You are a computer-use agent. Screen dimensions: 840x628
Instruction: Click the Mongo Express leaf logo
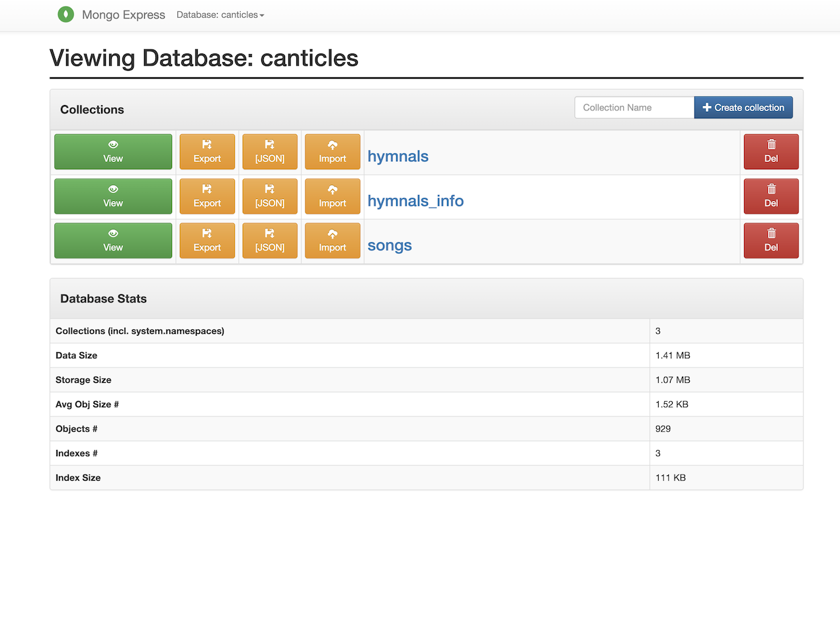point(65,14)
